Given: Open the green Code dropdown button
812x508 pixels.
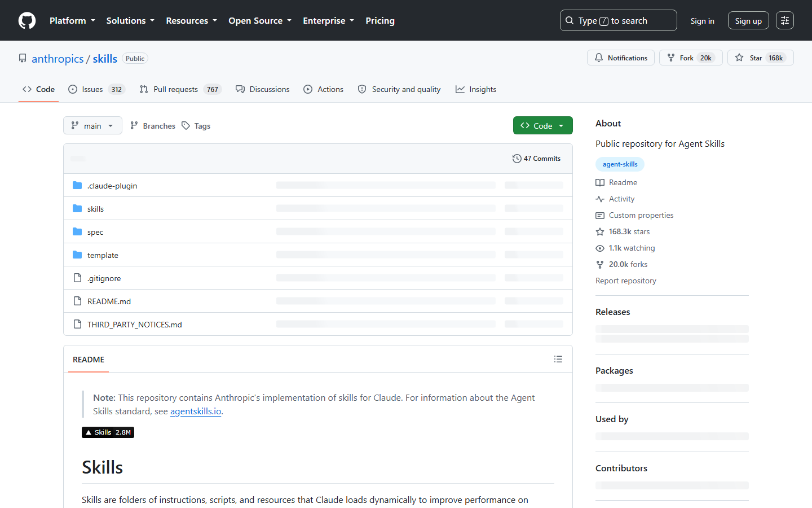Looking at the screenshot, I should click(x=542, y=125).
